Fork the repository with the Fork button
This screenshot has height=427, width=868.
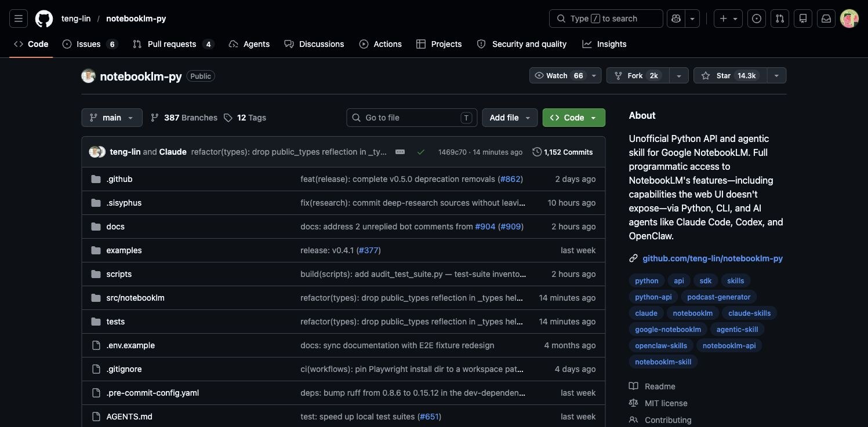pyautogui.click(x=638, y=76)
